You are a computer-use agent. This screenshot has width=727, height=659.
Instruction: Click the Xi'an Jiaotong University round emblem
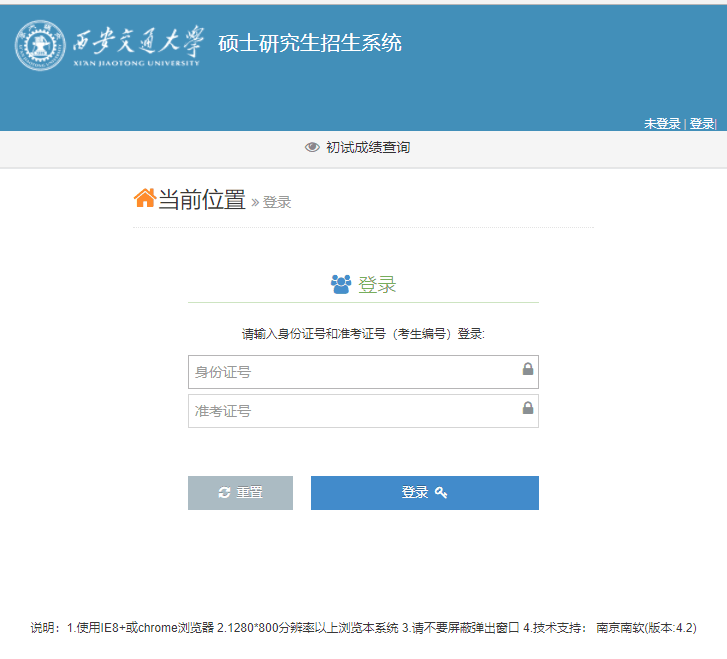[x=42, y=46]
